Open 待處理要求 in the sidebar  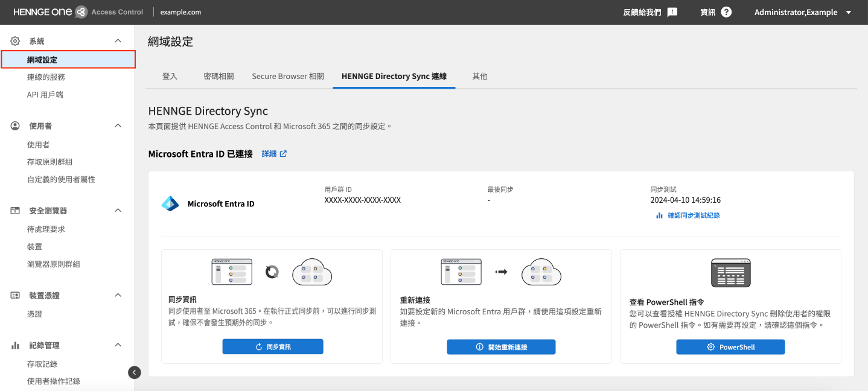click(x=46, y=229)
